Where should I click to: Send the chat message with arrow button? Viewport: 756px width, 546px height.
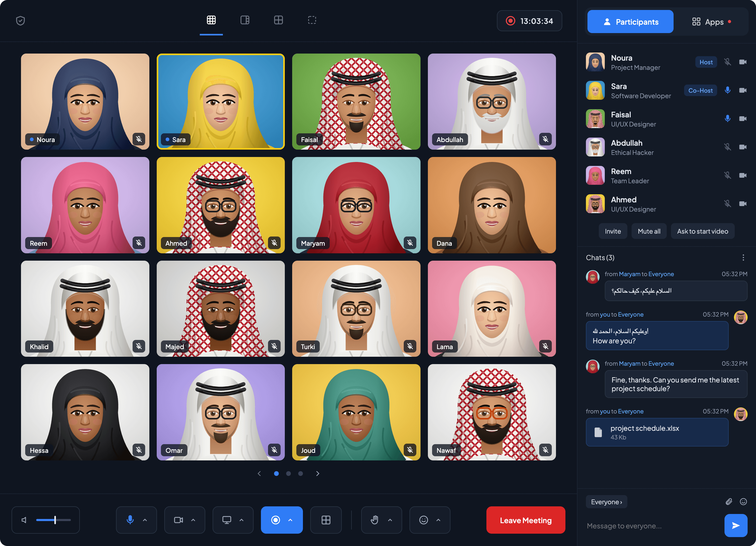[736, 526]
